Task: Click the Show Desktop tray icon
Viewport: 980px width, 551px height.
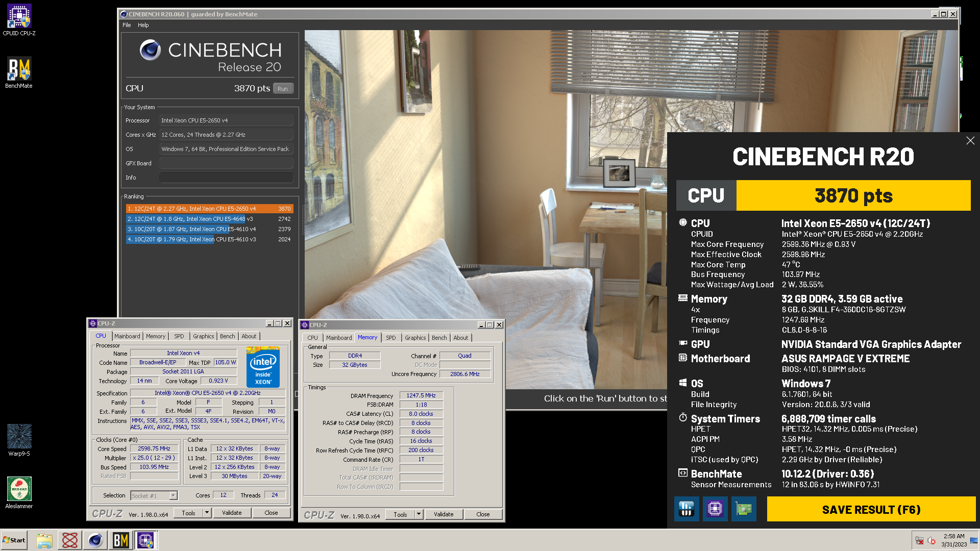Action: pos(974,540)
